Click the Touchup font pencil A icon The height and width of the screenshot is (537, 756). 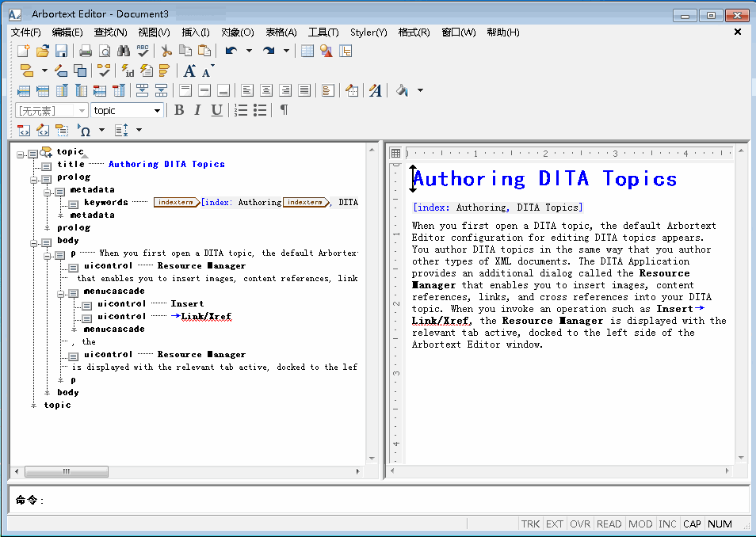[x=375, y=90]
